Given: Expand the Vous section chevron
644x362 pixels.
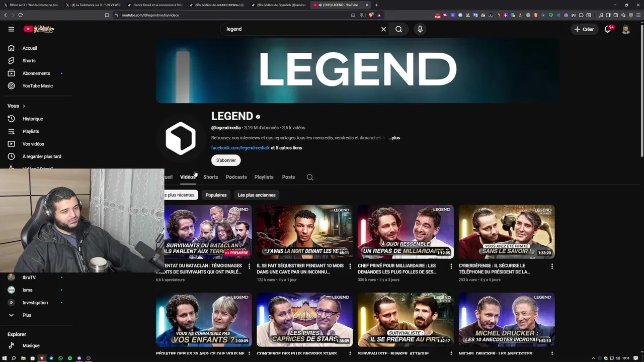Looking at the screenshot, I should coord(24,106).
